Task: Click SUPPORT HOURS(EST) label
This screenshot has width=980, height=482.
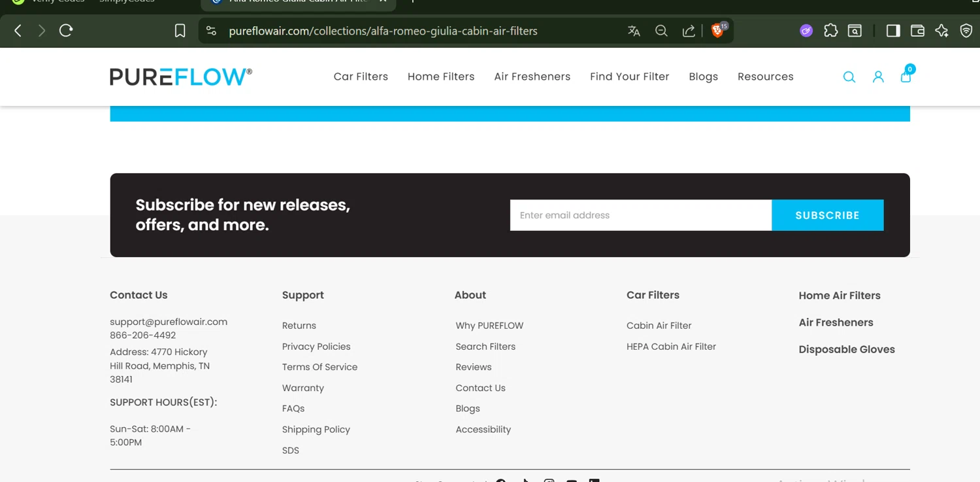Action: 163,402
